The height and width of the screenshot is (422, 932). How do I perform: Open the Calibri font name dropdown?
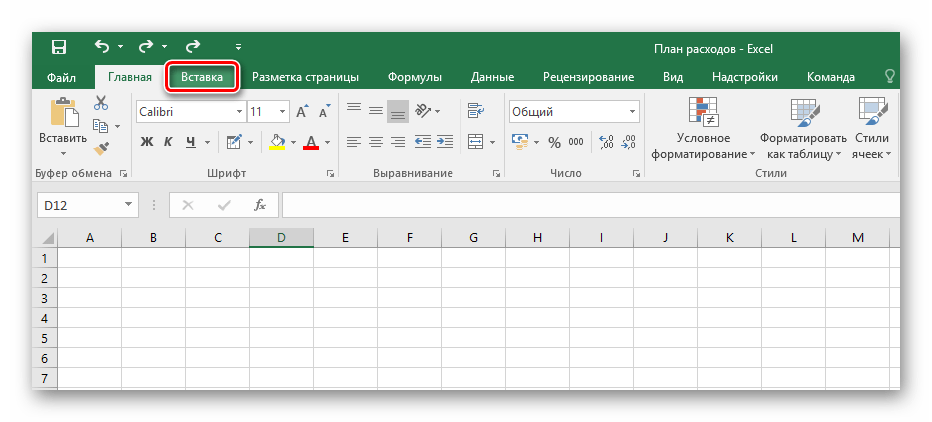(237, 112)
